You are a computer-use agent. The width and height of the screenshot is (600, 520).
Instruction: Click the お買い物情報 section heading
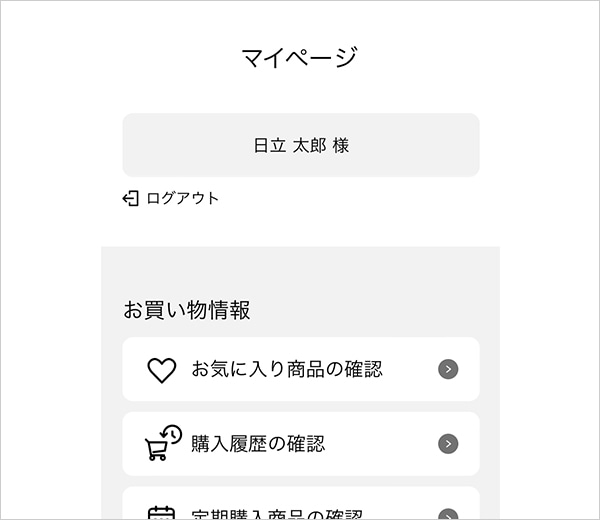[x=187, y=310]
